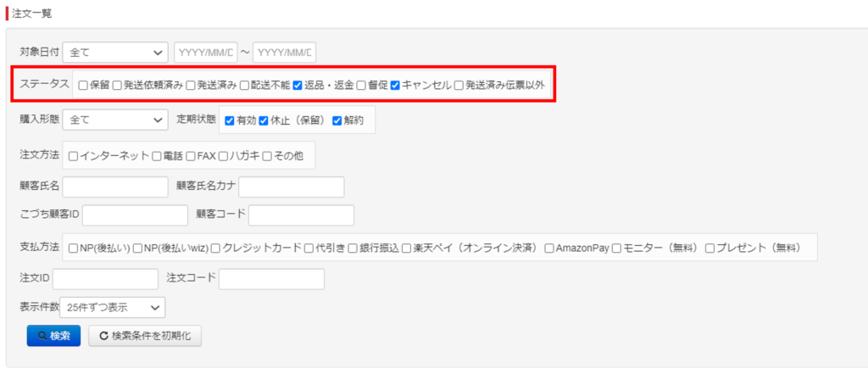The height and width of the screenshot is (374, 868).
Task: Uncheck 有効 in 定期状態
Action: click(230, 120)
